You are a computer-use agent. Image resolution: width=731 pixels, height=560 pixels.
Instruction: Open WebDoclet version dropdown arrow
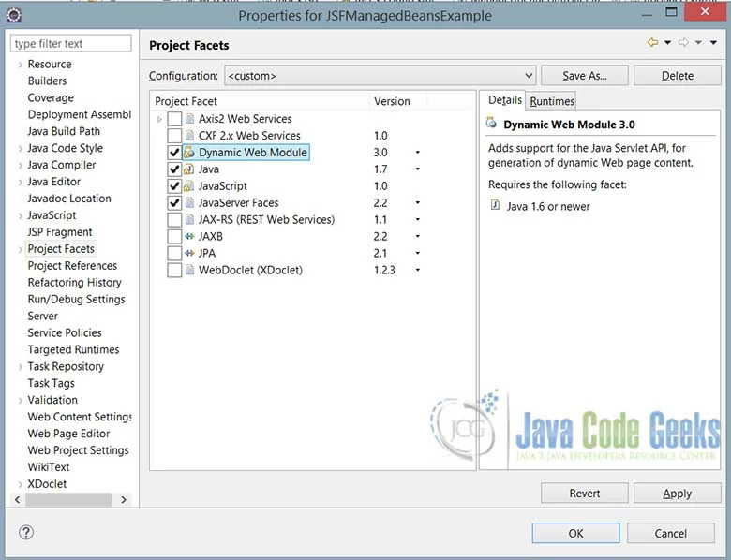(418, 270)
